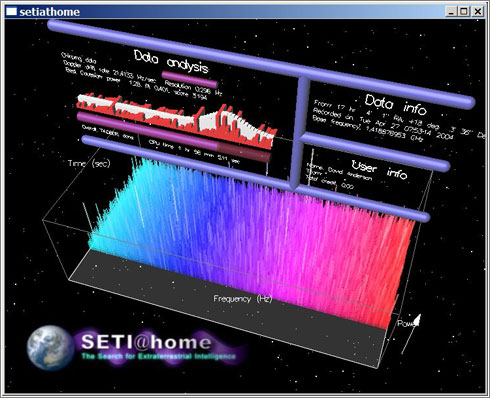Viewport: 490px width, 398px height.
Task: Click the SETI@home logo text
Action: click(146, 342)
